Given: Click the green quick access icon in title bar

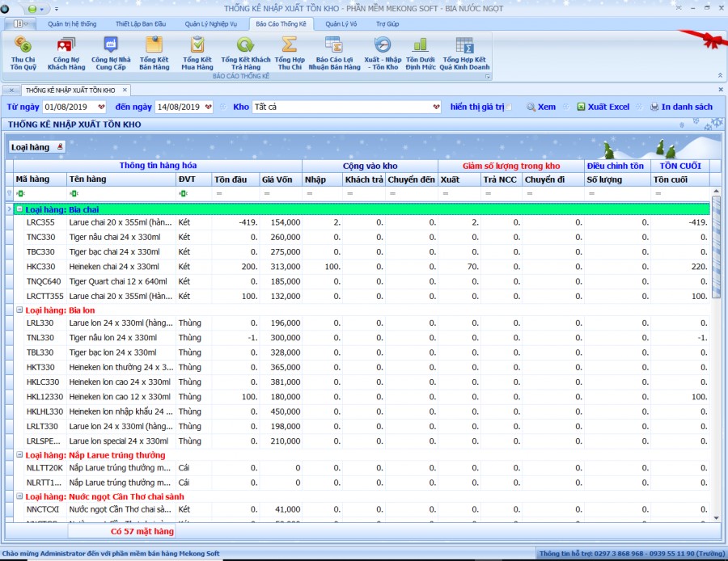Looking at the screenshot, I should pyautogui.click(x=32, y=9).
